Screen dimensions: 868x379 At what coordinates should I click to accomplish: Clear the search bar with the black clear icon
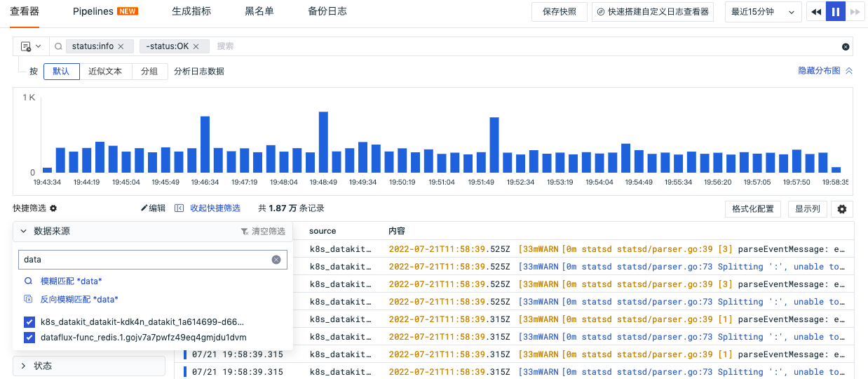pos(846,46)
